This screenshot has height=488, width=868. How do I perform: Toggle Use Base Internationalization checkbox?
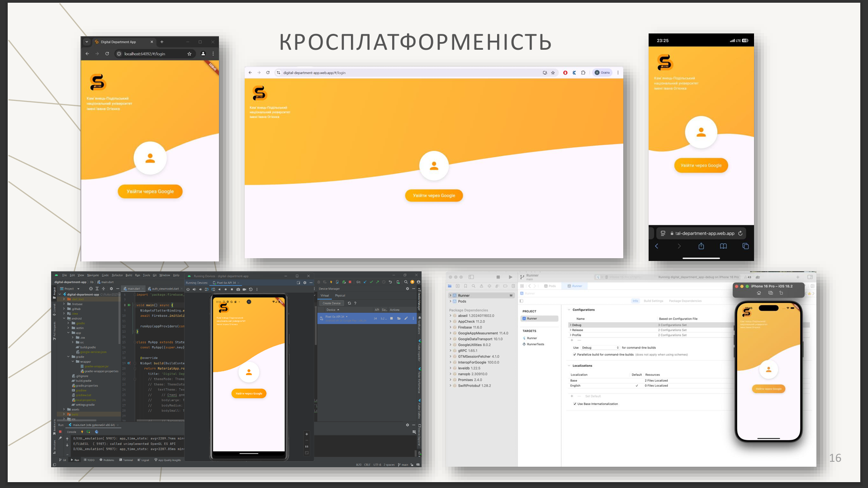[x=575, y=404]
